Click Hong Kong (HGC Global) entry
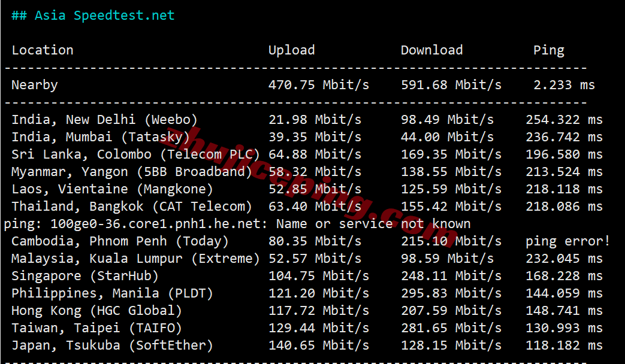Image resolution: width=625 pixels, height=364 pixels. 96,311
